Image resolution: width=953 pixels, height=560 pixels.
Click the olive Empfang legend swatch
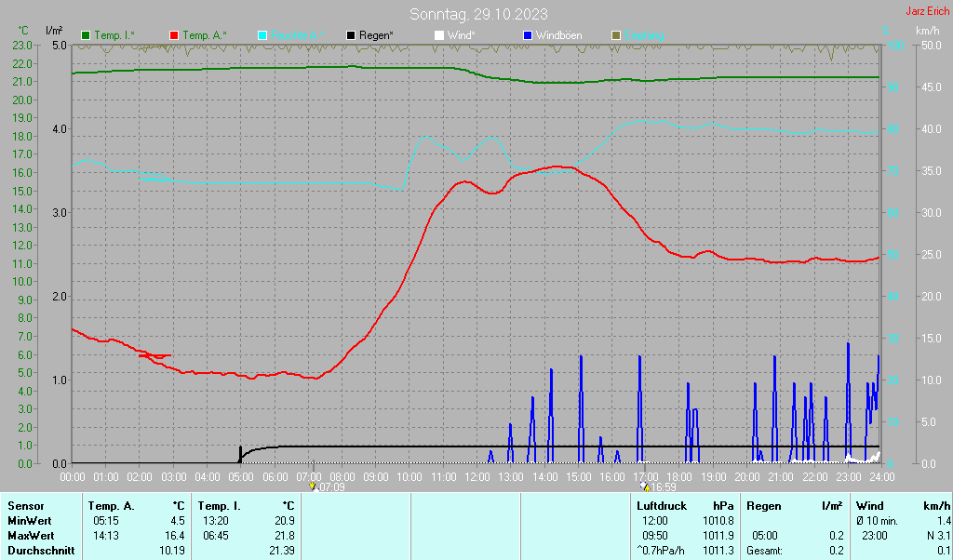coord(616,36)
